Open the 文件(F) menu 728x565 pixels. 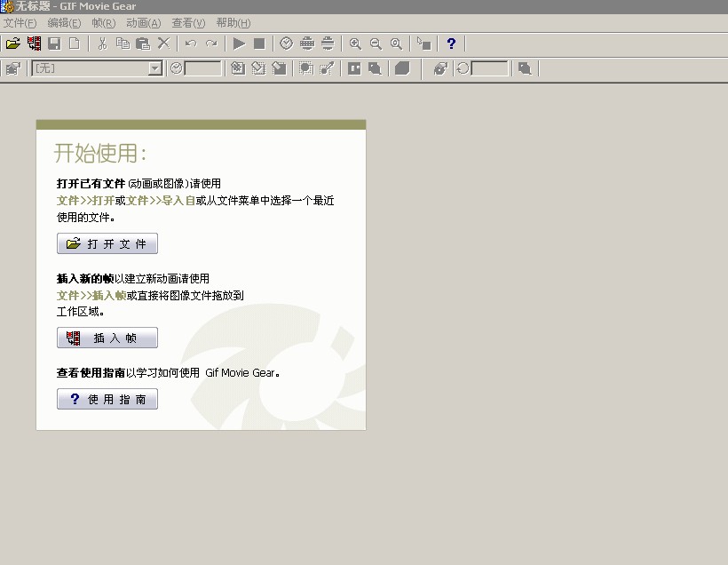point(20,23)
